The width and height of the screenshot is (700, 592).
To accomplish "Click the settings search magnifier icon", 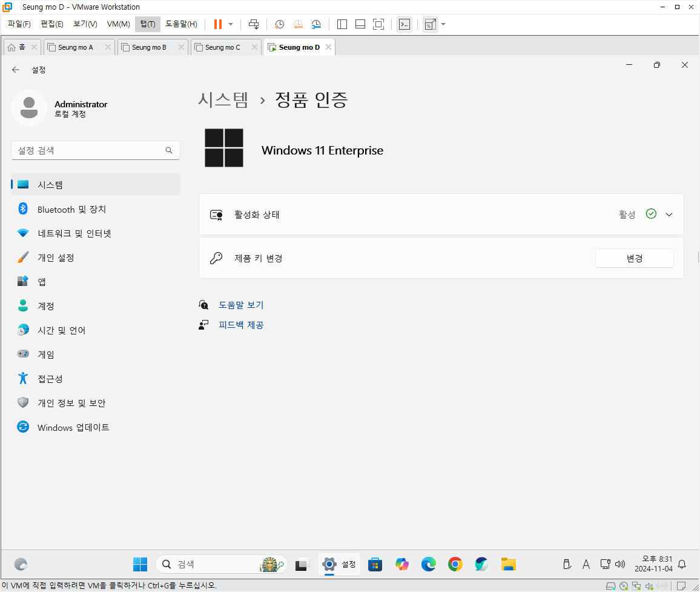I will pos(169,150).
